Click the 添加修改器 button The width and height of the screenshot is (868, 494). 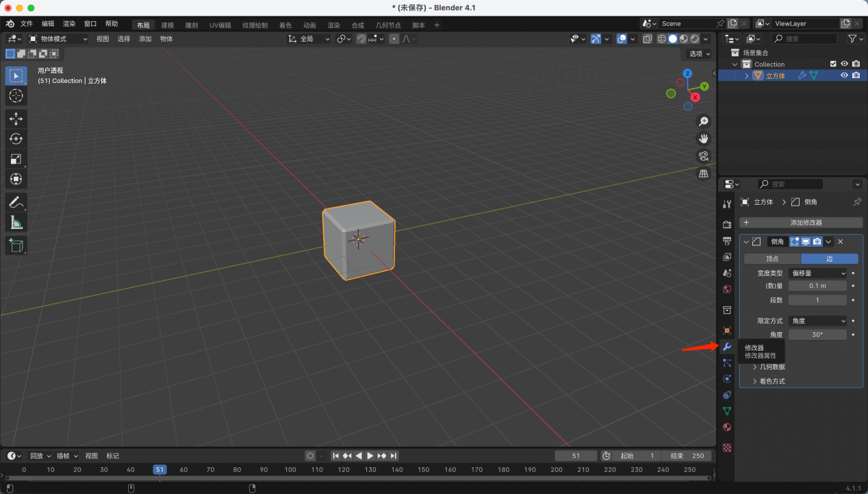coord(801,223)
